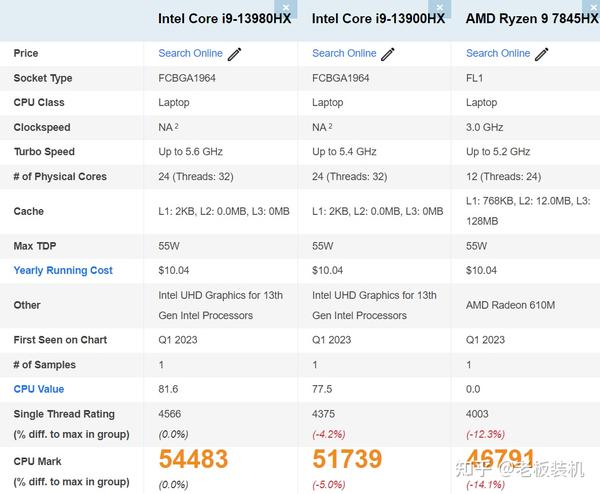
Task: Search Online for i9-13900HX price
Action: coord(344,53)
